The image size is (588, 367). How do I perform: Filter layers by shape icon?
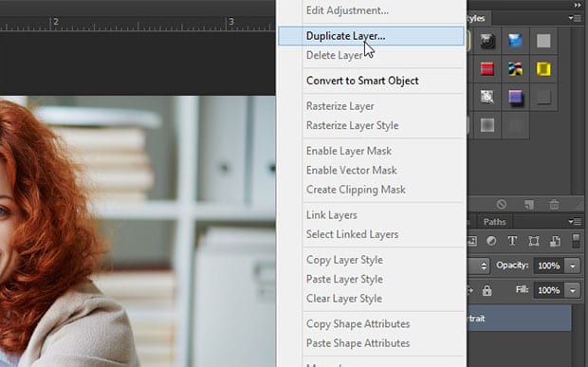[x=534, y=241]
